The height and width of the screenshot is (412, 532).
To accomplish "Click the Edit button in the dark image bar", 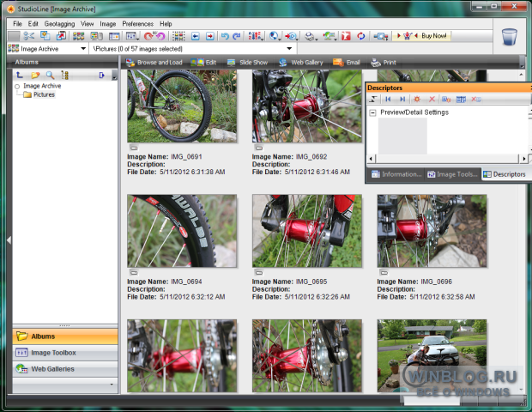I will (203, 63).
